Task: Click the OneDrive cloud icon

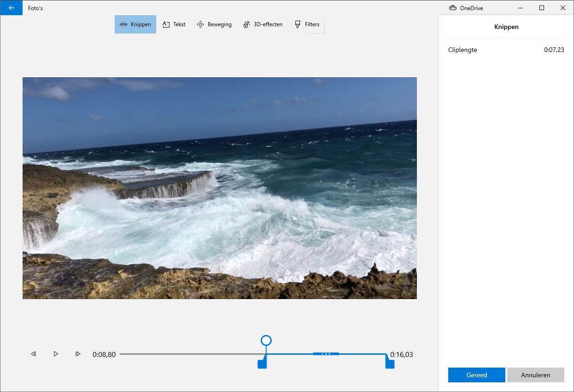Action: (453, 8)
